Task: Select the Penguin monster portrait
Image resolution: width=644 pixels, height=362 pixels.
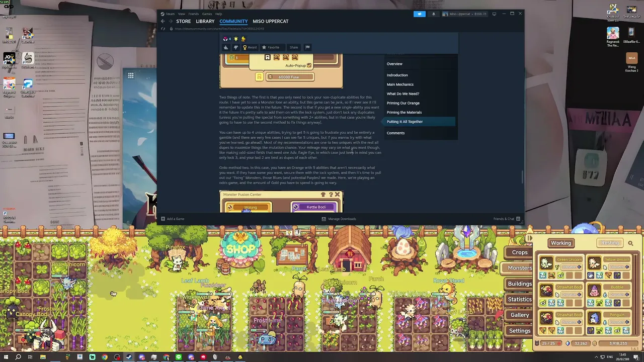Action: coord(594,318)
